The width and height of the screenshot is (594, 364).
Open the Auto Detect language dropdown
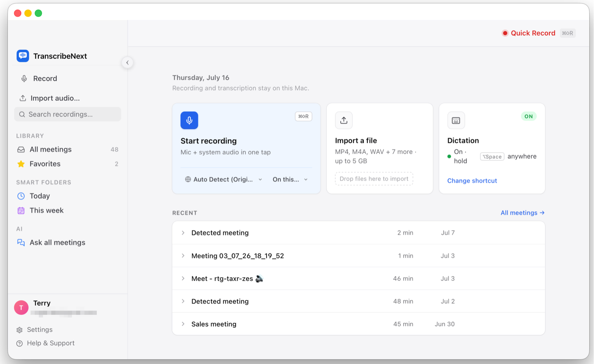[223, 180]
